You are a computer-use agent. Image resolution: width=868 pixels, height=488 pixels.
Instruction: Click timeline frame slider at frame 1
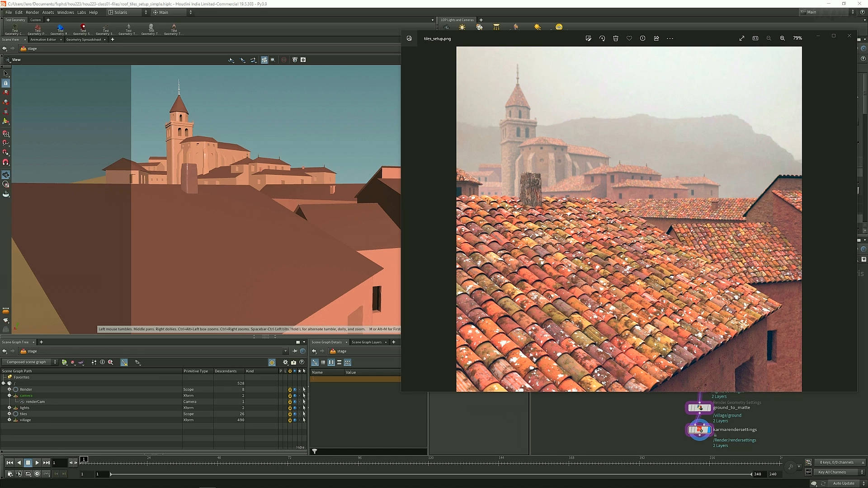(84, 460)
